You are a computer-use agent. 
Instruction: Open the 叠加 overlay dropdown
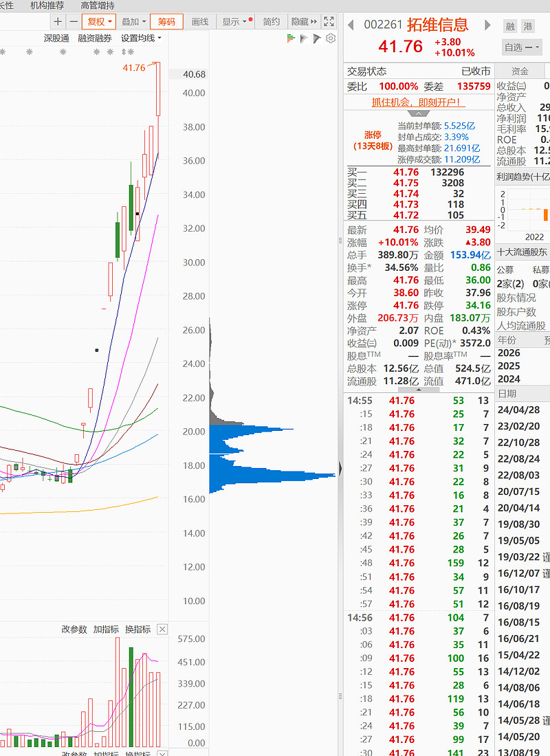coord(131,21)
